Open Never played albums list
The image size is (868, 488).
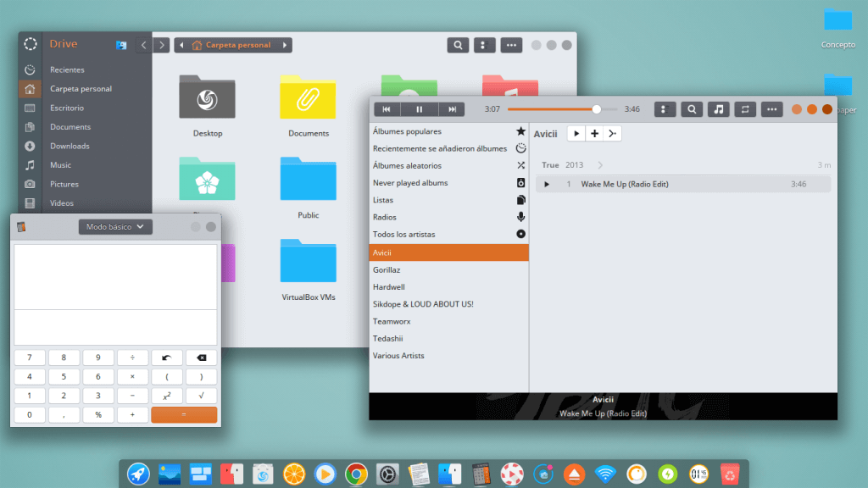[x=448, y=183]
